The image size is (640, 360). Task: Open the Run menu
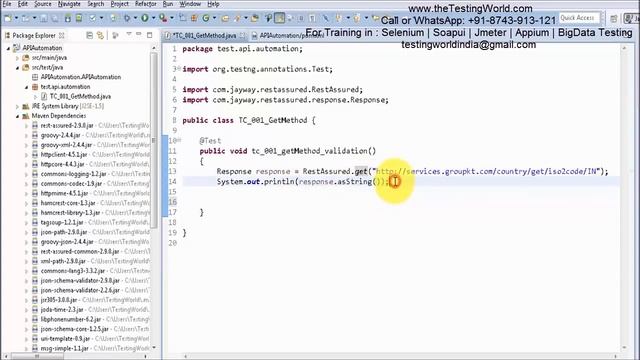(168, 4)
